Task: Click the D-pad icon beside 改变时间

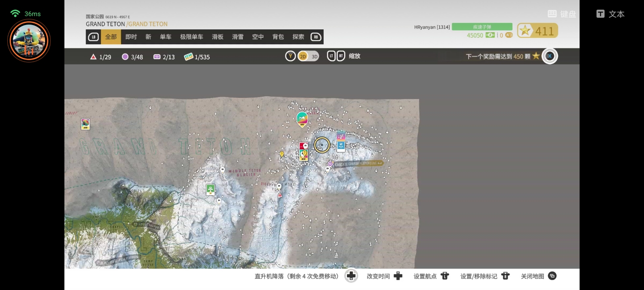Action: coord(398,276)
